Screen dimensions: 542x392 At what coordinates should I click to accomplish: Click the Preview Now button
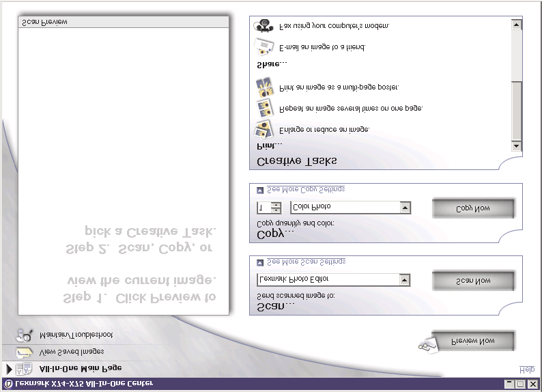point(473,341)
